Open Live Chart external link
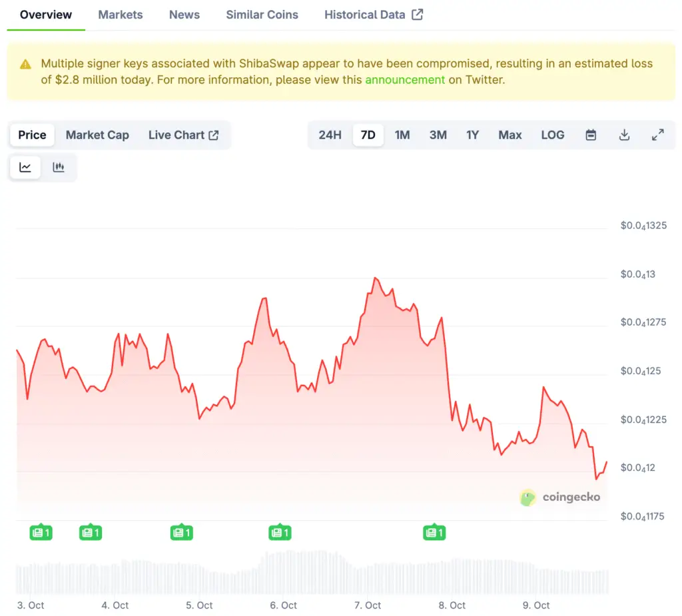Image resolution: width=682 pixels, height=616 pixels. tap(183, 135)
